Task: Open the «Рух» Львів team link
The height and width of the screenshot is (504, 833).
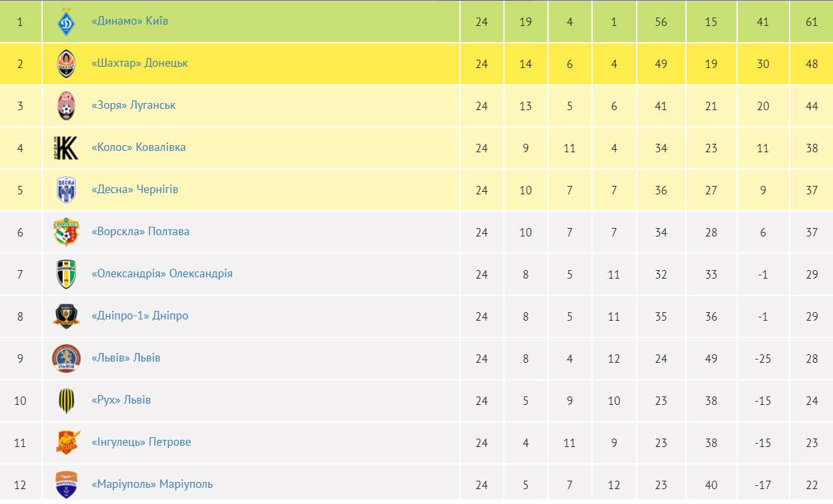Action: pos(121,400)
